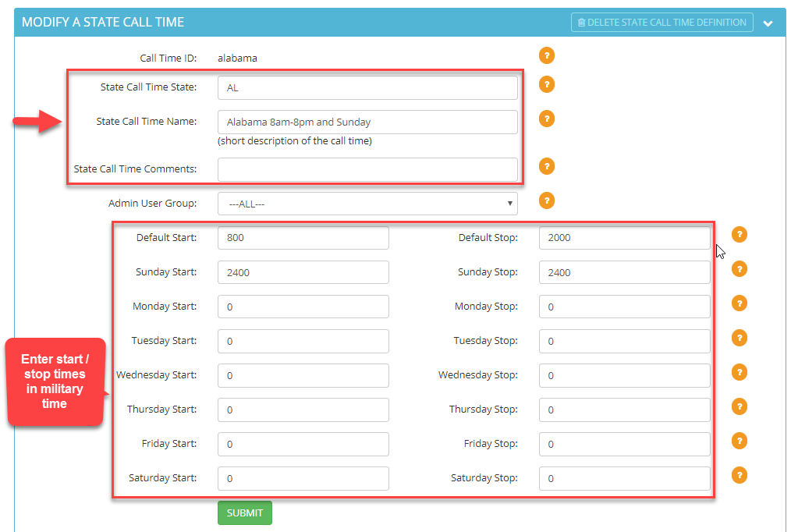Click the Sunday Stop field

point(625,272)
